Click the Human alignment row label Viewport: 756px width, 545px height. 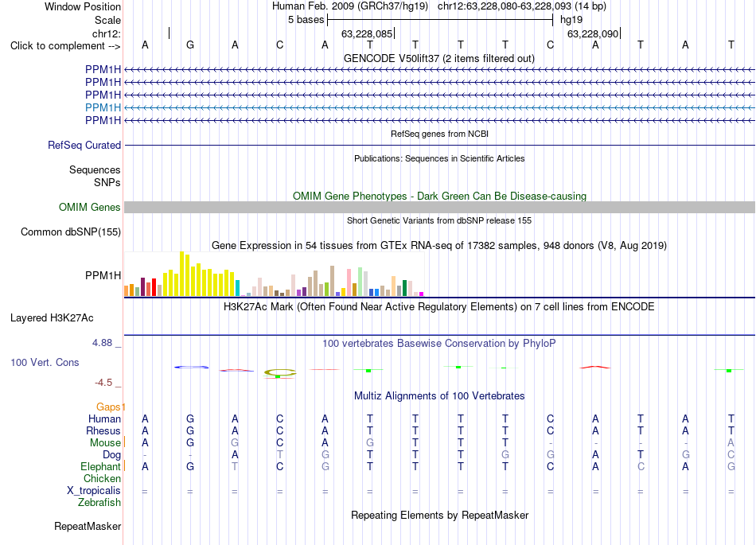tap(104, 418)
